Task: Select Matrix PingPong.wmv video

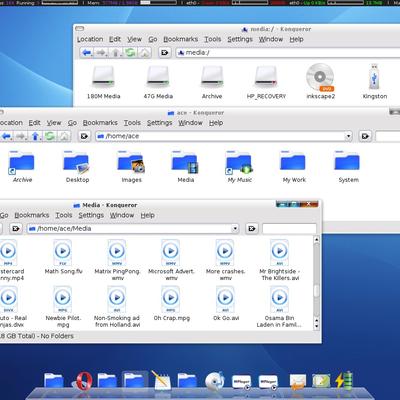Action: pyautogui.click(x=117, y=260)
